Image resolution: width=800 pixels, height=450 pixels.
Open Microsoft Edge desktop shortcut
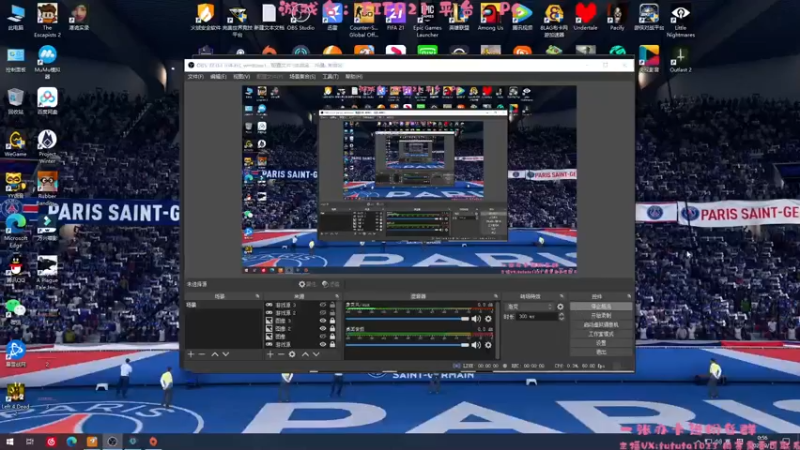16,231
